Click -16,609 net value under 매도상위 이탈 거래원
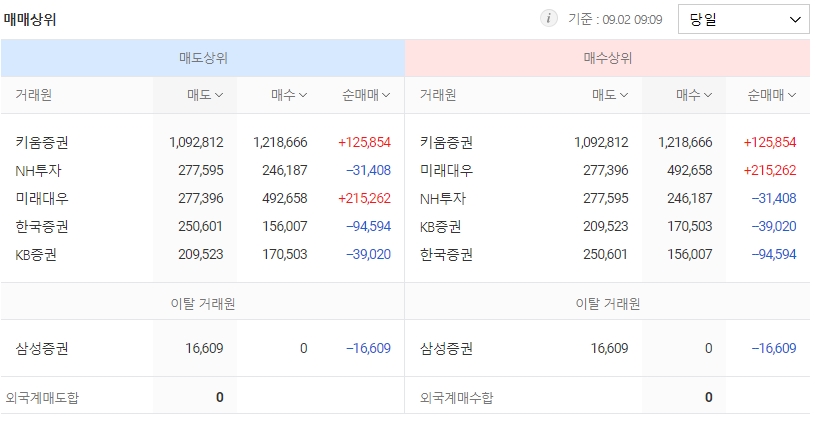The width and height of the screenshot is (817, 421). coord(368,348)
